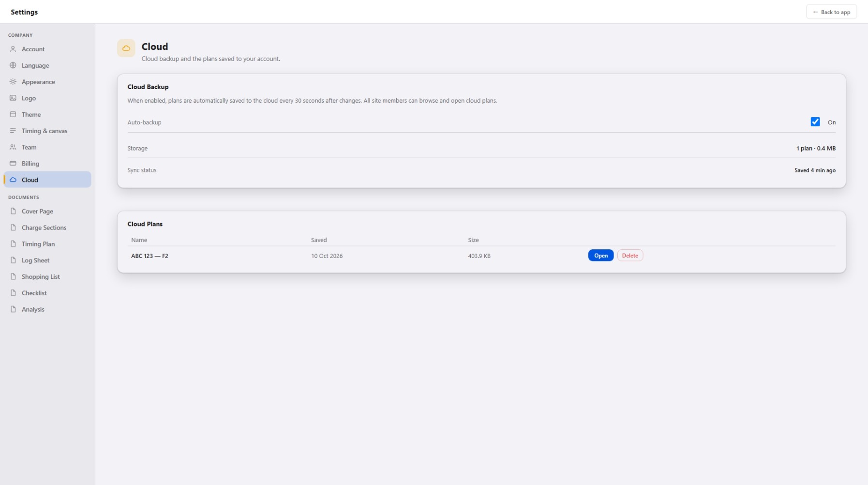The height and width of the screenshot is (485, 868).
Task: Click the Cloud Plans section heading
Action: (x=145, y=224)
